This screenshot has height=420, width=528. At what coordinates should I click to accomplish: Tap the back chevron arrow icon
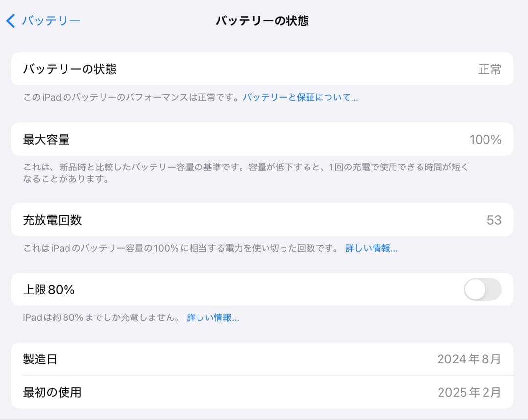pyautogui.click(x=10, y=21)
